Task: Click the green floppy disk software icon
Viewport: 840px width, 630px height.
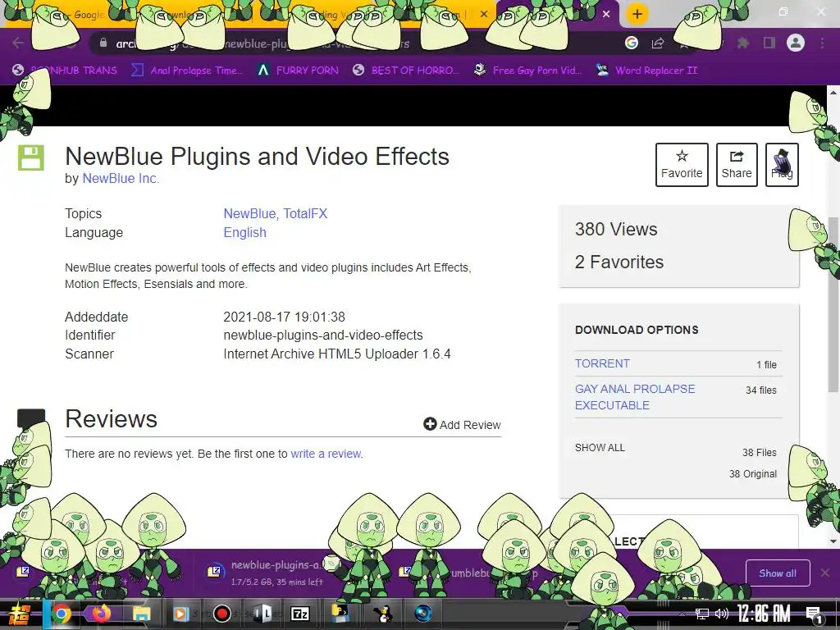Action: pos(31,158)
